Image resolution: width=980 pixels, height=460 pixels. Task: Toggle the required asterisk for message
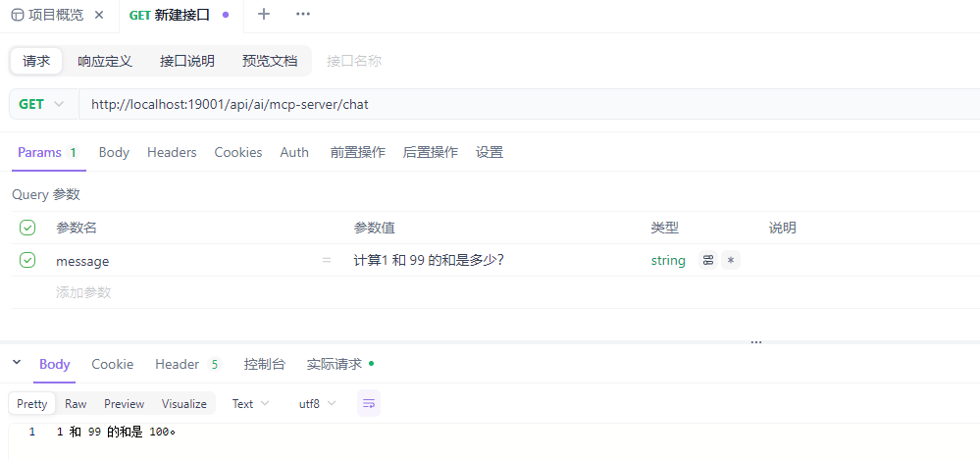click(x=731, y=261)
